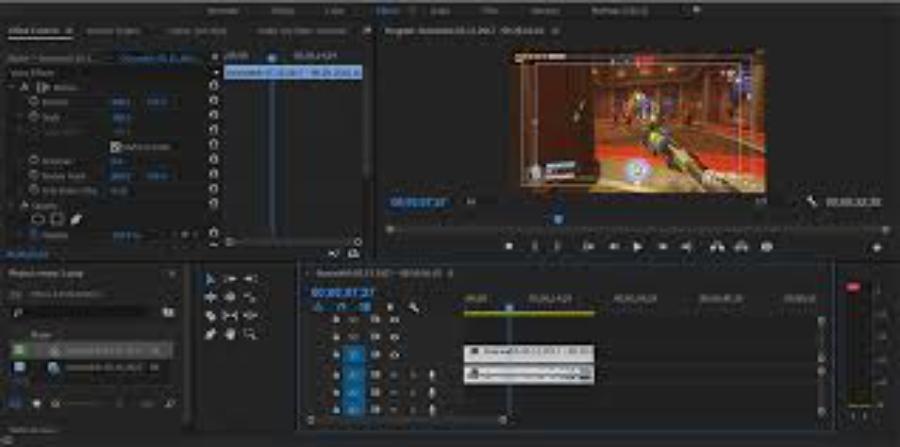The width and height of the screenshot is (900, 447).
Task: Collapse the Opacity effect disclosure triangle
Action: pyautogui.click(x=11, y=206)
